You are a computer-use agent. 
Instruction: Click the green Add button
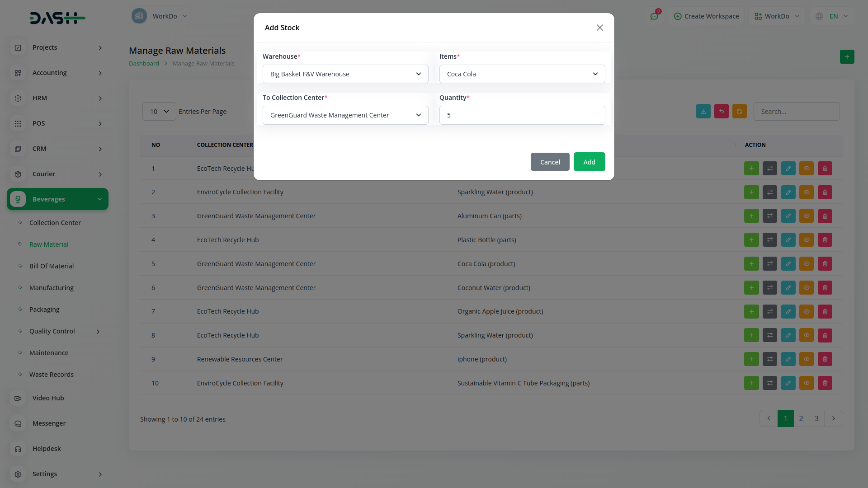coord(589,162)
